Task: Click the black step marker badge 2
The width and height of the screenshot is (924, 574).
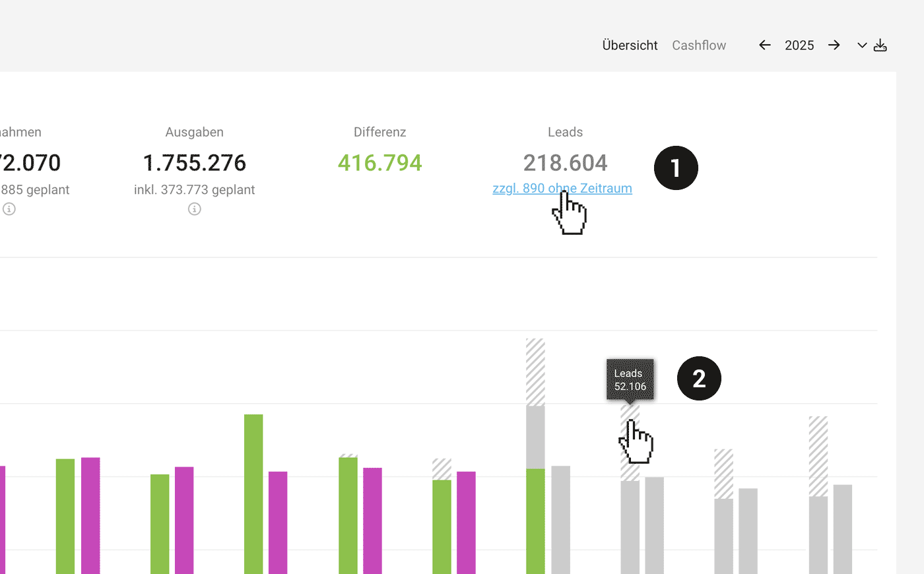Action: point(699,378)
